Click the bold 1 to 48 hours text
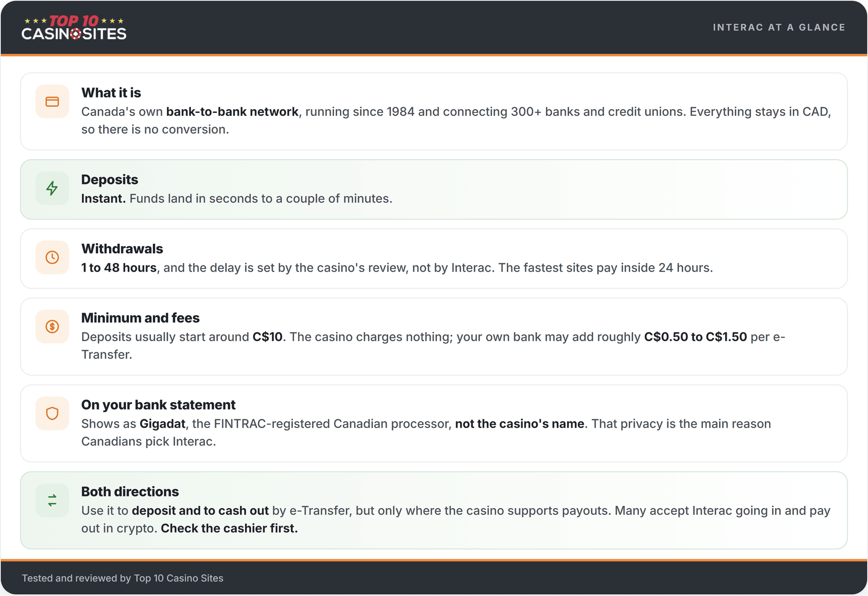868x596 pixels. (x=119, y=268)
